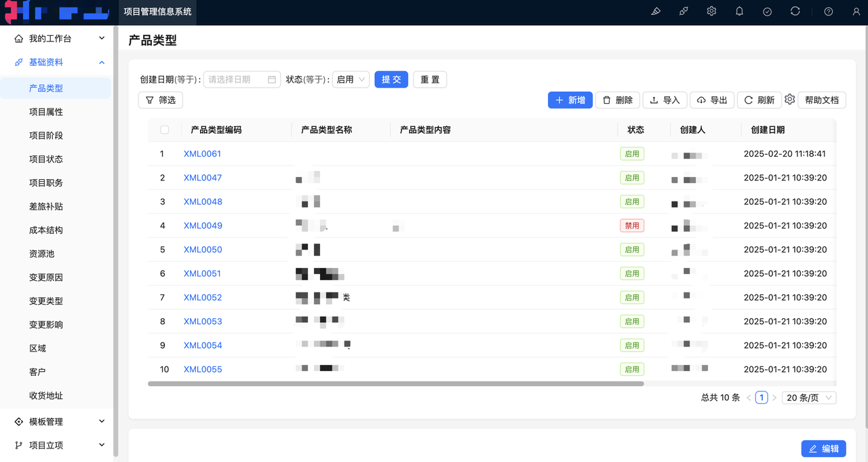The height and width of the screenshot is (462, 868).
Task: Click the 刷新 refresh button
Action: pyautogui.click(x=759, y=100)
